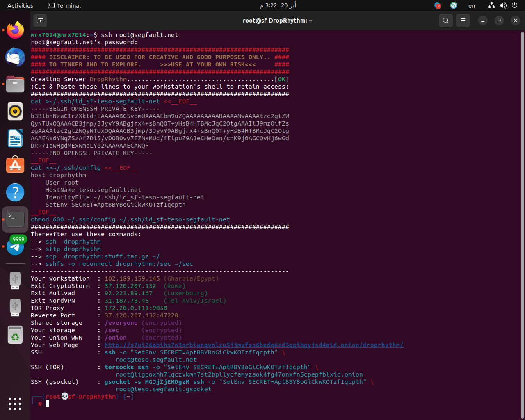The width and height of the screenshot is (525, 420).
Task: Open the Terminal app menu in top bar
Action: 64,5
